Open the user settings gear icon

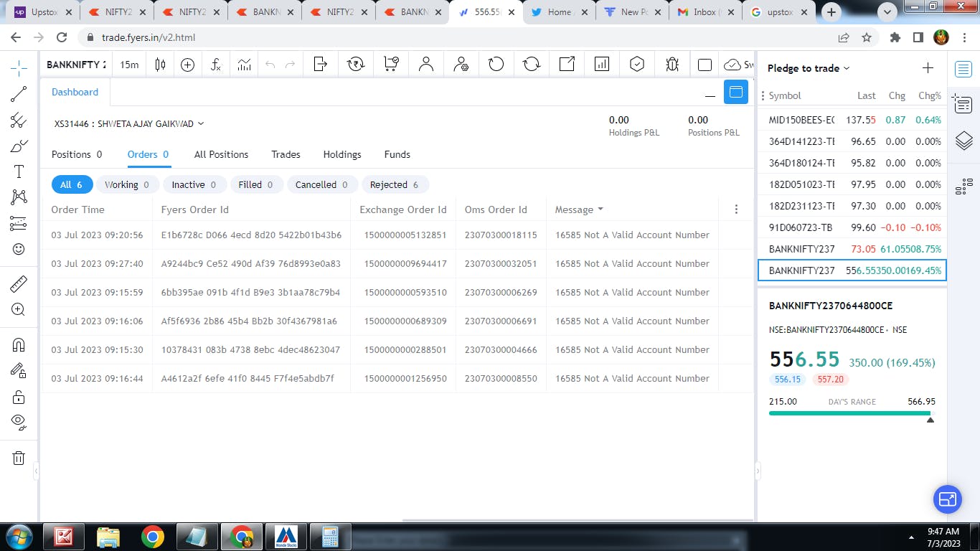tap(461, 65)
